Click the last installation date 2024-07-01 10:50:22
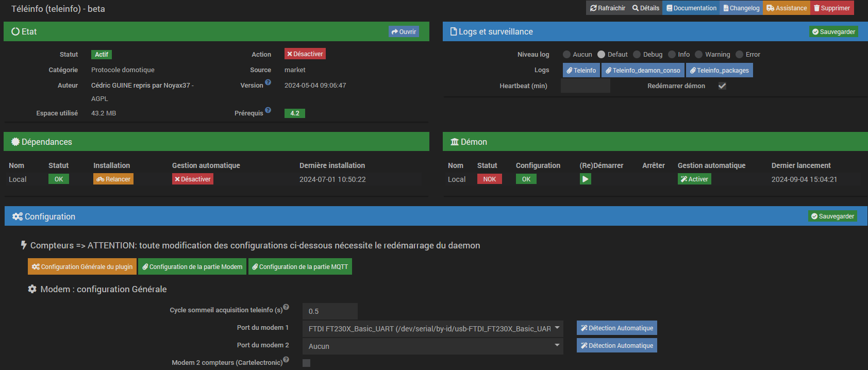The image size is (868, 370). [332, 179]
